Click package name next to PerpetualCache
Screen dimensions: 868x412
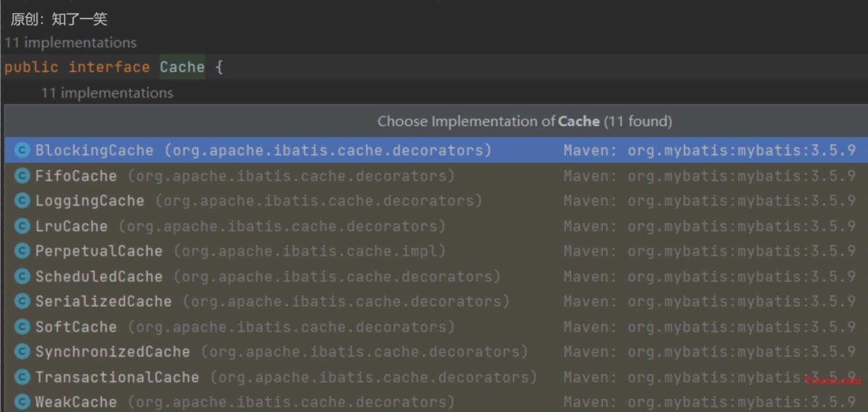(310, 251)
